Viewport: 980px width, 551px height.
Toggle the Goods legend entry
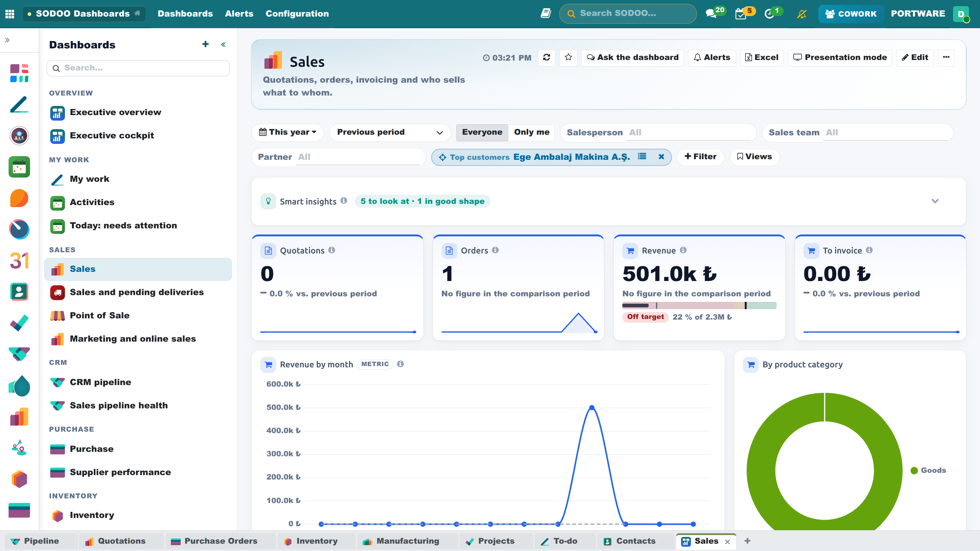928,470
